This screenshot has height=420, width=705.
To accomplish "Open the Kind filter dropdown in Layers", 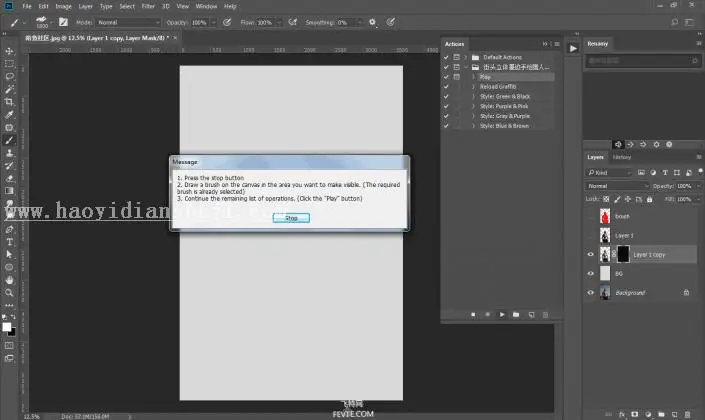I will [609, 173].
